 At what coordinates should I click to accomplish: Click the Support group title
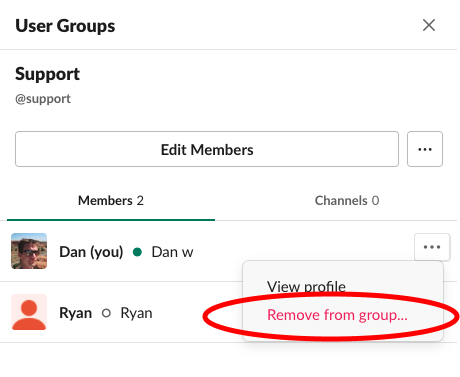47,74
